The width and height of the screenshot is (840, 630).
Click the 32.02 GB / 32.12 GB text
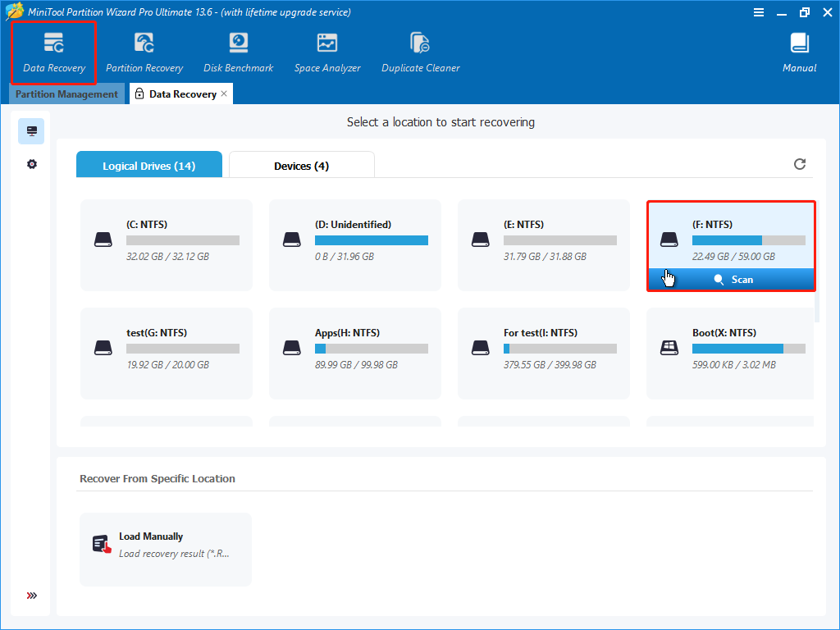click(x=167, y=257)
